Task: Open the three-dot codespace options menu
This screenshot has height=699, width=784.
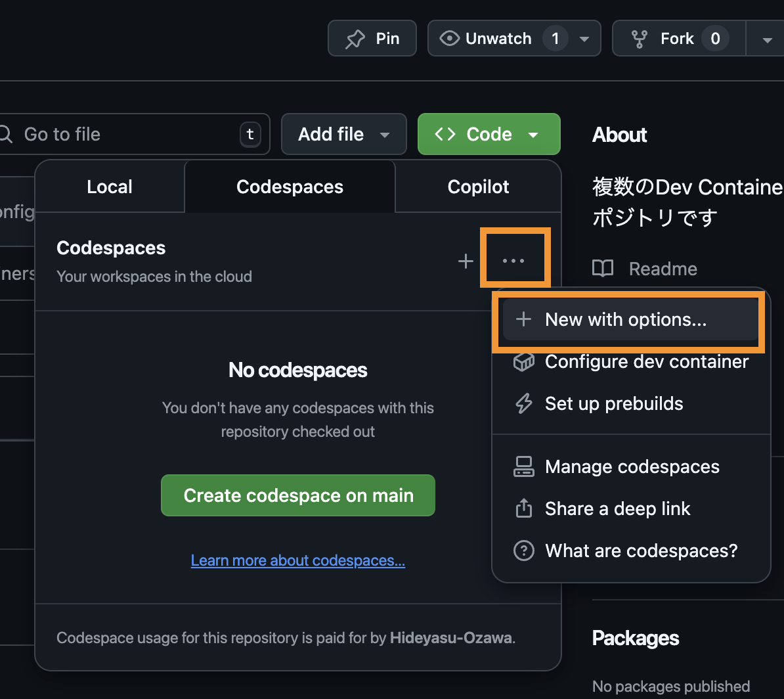Action: (513, 261)
